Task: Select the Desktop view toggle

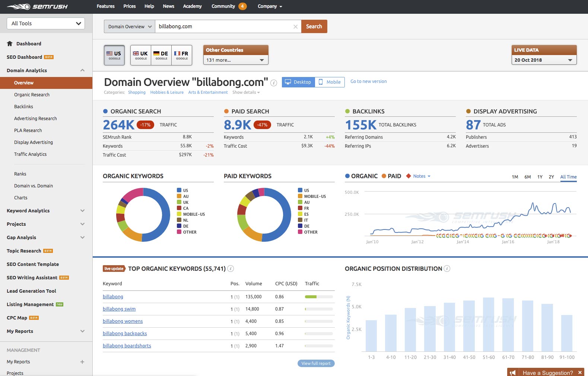Action: (x=298, y=82)
